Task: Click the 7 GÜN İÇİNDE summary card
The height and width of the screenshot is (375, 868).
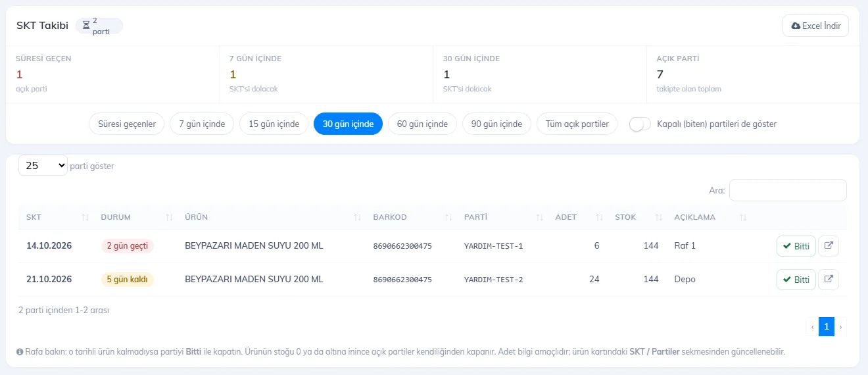Action: tap(326, 74)
